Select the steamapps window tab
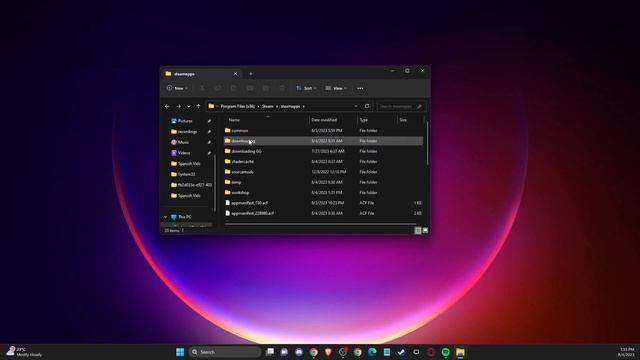This screenshot has height=360, width=640. pyautogui.click(x=200, y=74)
